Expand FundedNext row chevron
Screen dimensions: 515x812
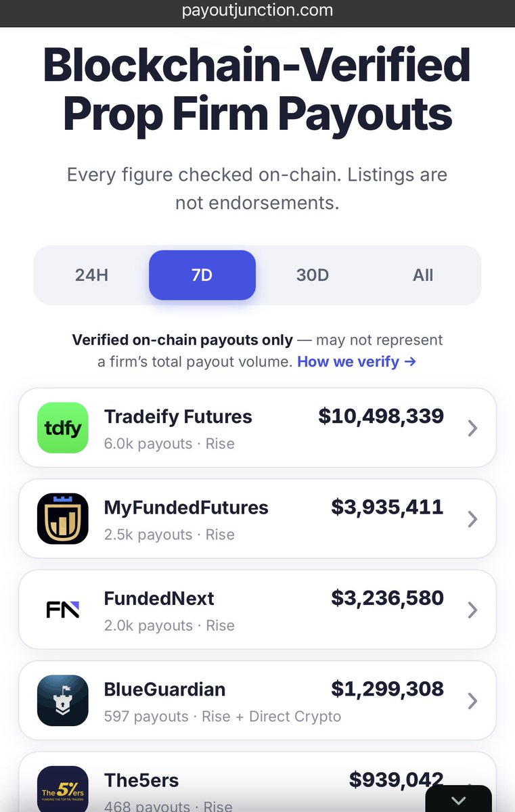[x=472, y=610]
